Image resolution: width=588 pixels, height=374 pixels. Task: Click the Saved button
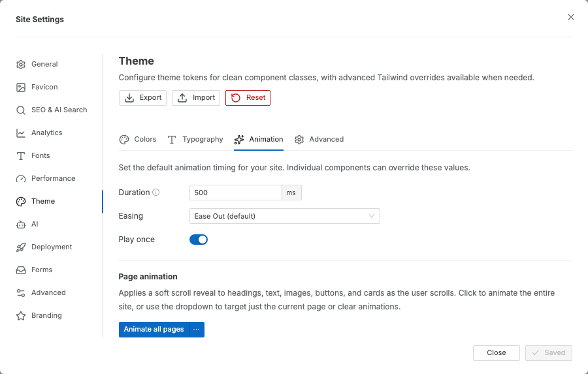tap(549, 353)
